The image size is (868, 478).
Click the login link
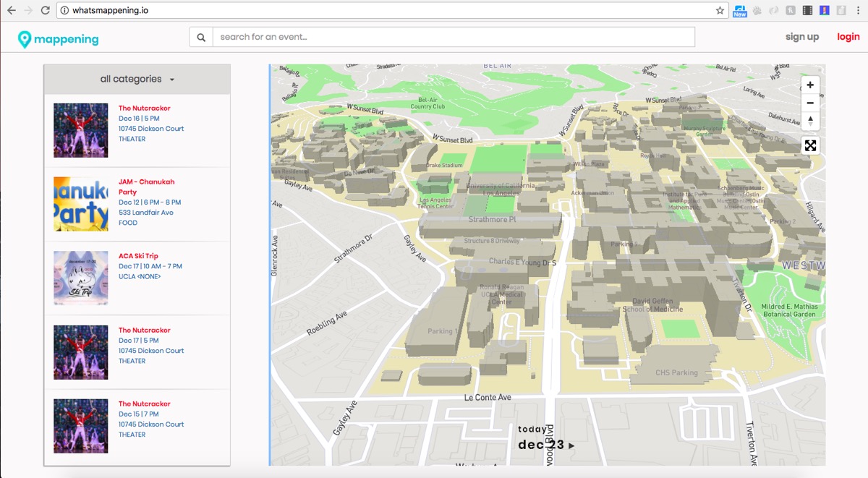(848, 37)
